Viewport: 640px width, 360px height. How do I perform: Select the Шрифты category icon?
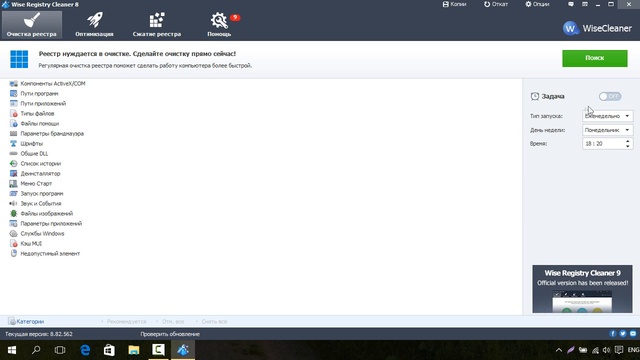(13, 143)
